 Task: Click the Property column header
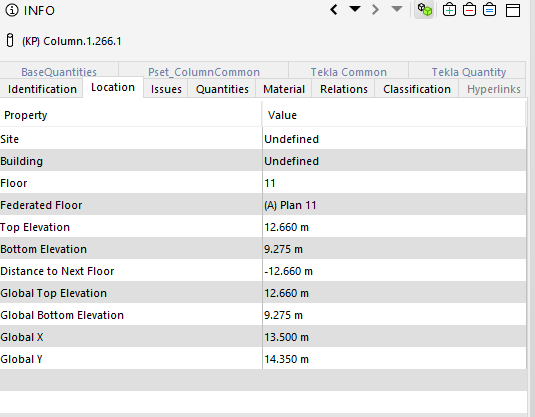131,115
